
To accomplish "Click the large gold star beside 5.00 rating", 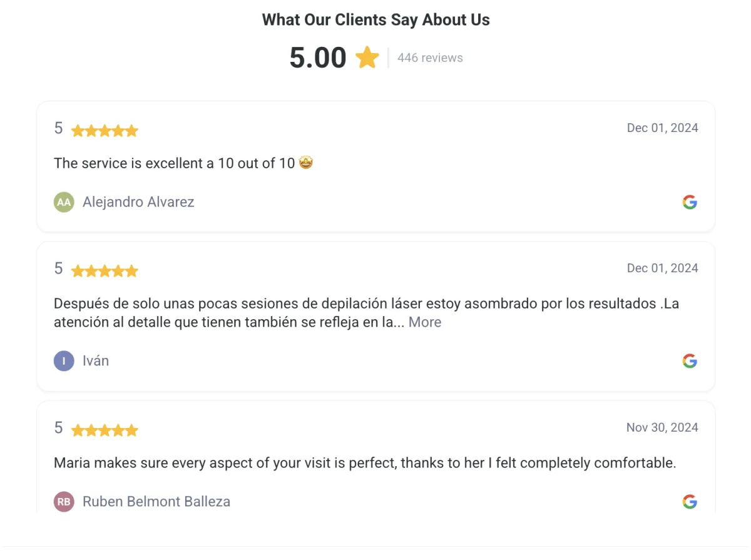I will tap(367, 58).
